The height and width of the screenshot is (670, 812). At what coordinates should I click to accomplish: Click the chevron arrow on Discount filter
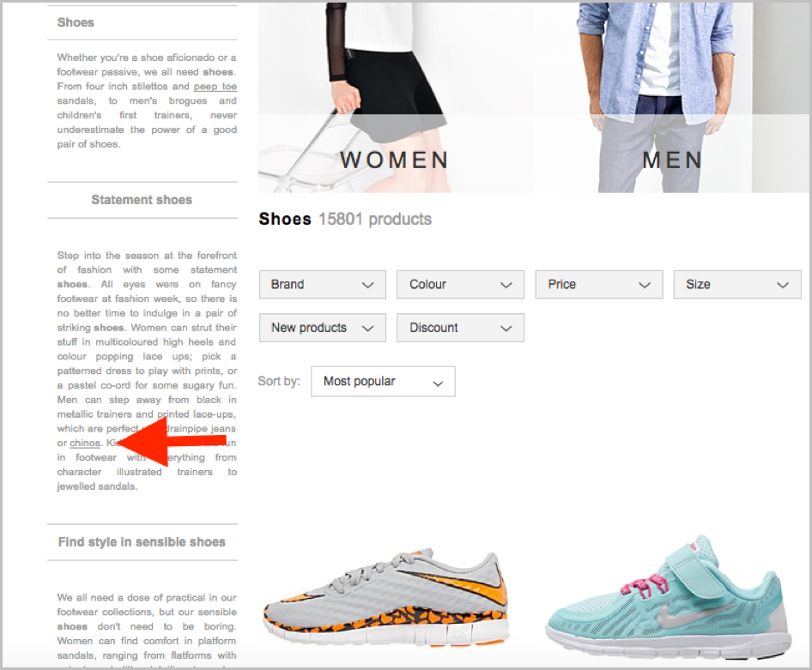pos(506,329)
